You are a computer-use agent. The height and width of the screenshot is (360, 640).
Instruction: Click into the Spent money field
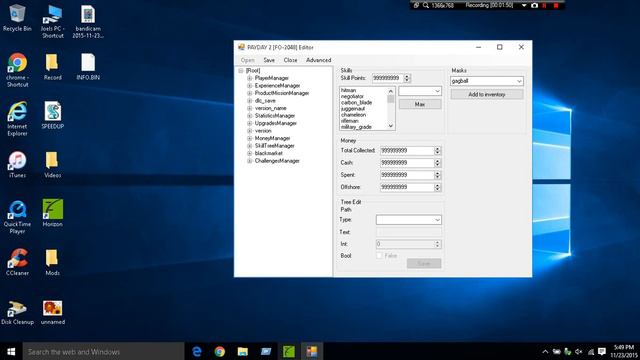tap(407, 175)
